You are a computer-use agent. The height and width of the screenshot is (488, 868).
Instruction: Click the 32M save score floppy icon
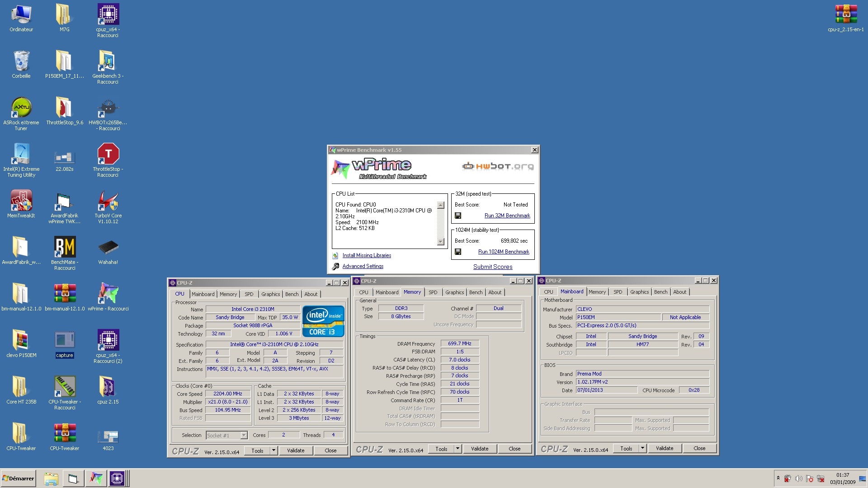click(x=458, y=216)
